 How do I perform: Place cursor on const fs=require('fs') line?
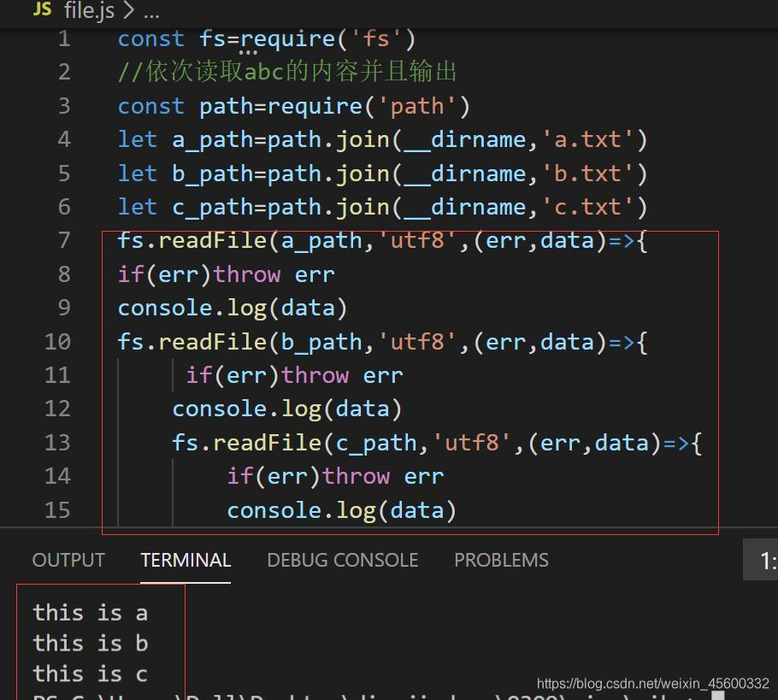[267, 39]
